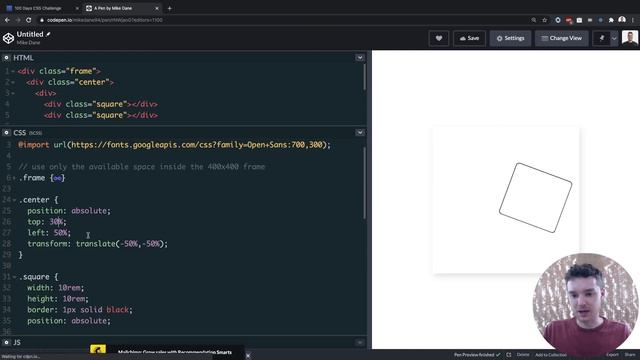This screenshot has width=640, height=360.
Task: Open pen Settings
Action: 510,38
